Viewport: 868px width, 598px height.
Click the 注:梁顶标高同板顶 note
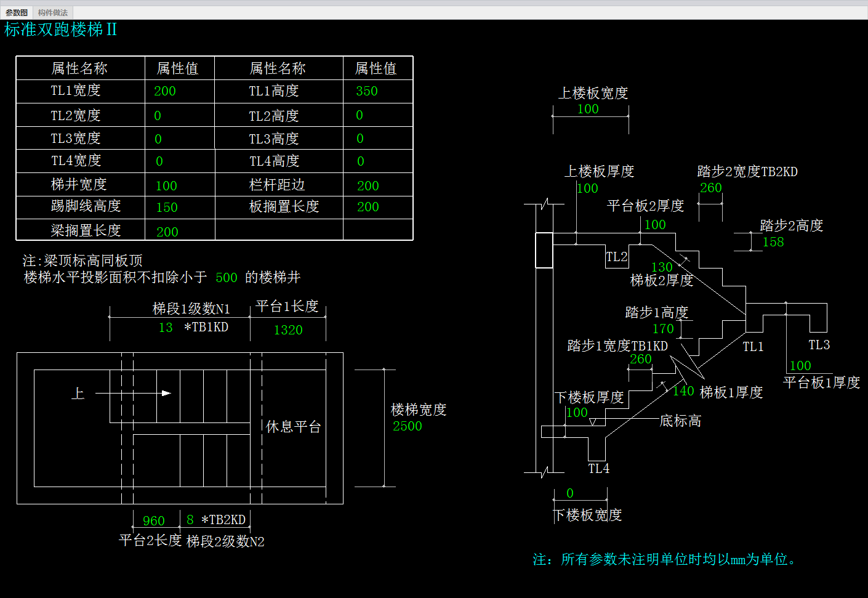point(82,261)
